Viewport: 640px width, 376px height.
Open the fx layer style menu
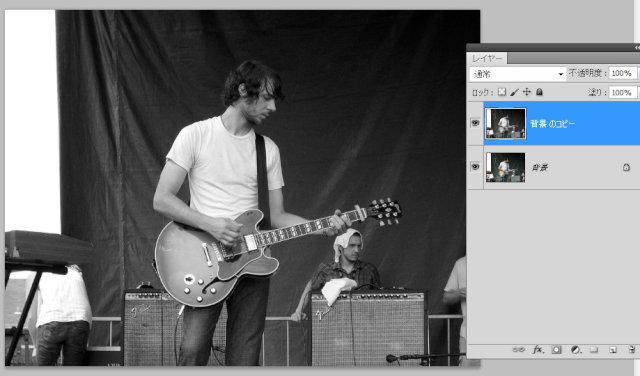(538, 349)
